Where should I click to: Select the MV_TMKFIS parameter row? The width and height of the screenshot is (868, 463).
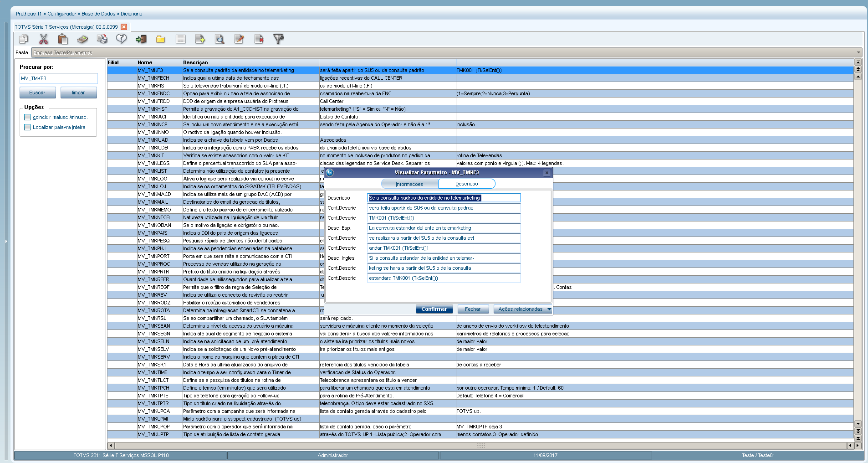pyautogui.click(x=480, y=86)
